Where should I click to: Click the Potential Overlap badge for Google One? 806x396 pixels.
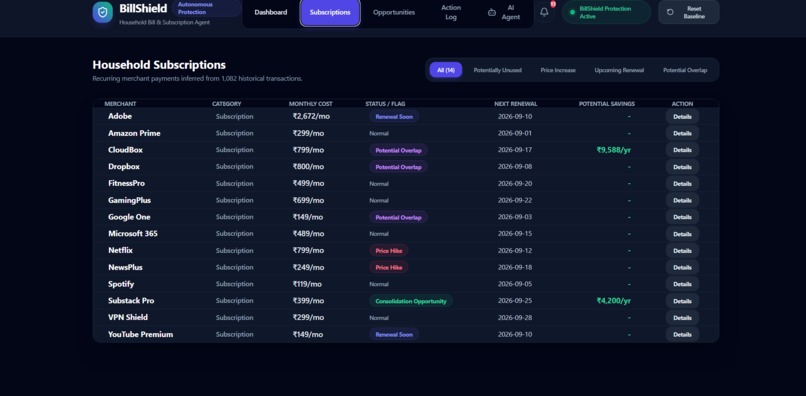click(398, 217)
